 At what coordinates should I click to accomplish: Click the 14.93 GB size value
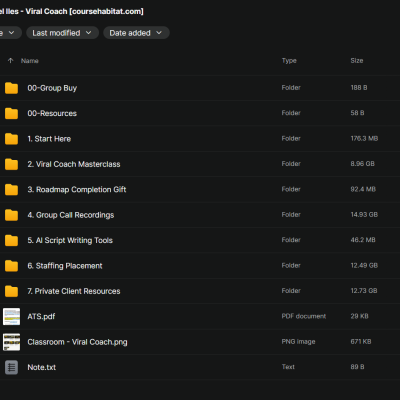coord(364,215)
